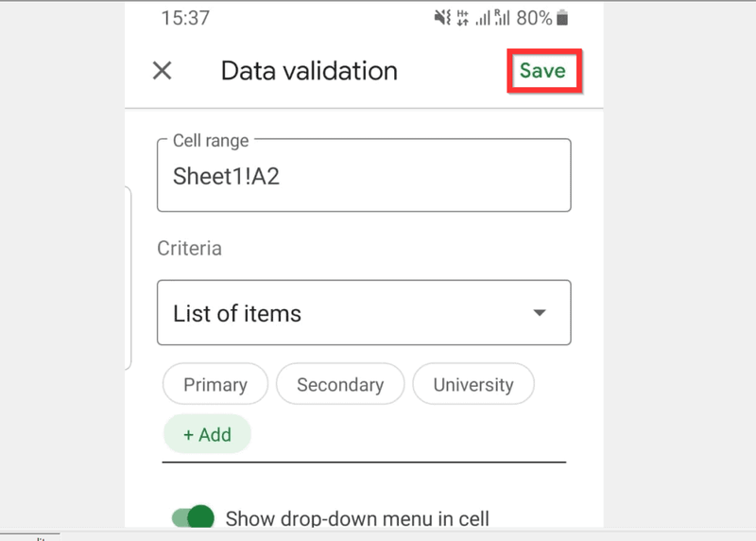Tap the mobile data H+ icon
This screenshot has height=541, width=756.
[462, 18]
